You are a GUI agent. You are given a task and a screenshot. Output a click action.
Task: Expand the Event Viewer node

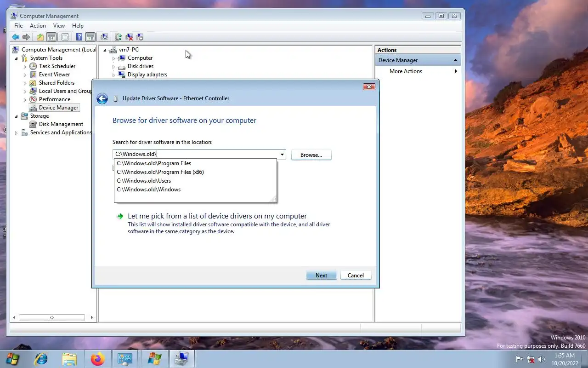(x=25, y=75)
